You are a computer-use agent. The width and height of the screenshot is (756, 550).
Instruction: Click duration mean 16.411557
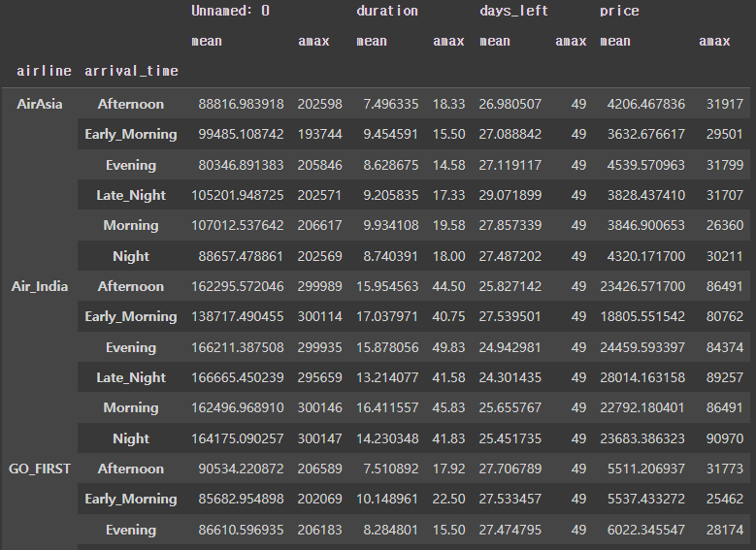tap(387, 407)
